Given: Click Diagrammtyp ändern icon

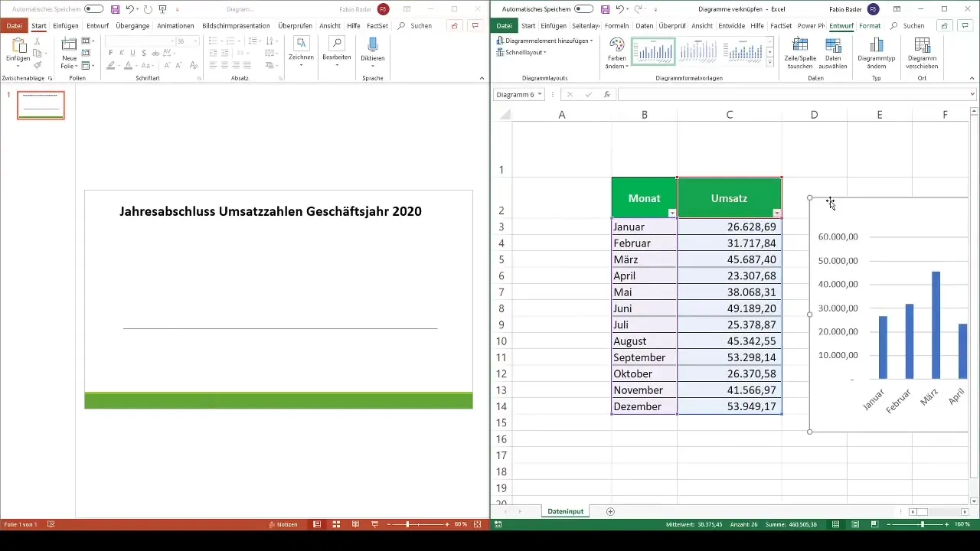Looking at the screenshot, I should [x=877, y=46].
